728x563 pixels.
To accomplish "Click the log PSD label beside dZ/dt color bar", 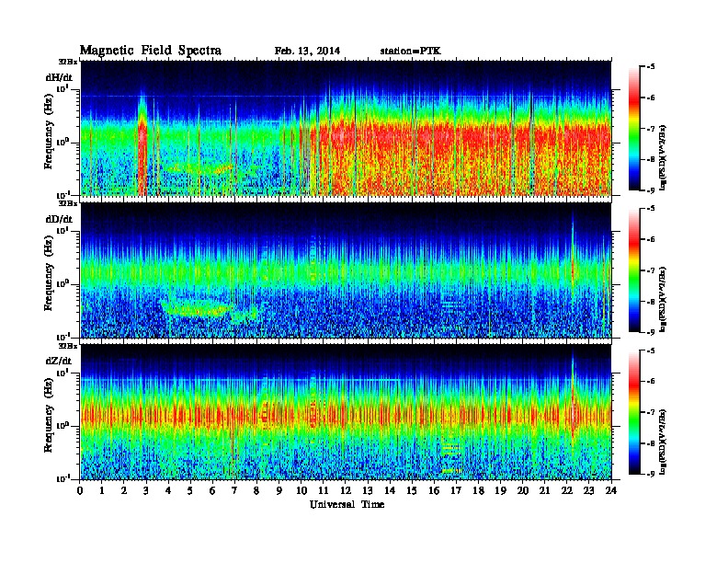I will (664, 442).
